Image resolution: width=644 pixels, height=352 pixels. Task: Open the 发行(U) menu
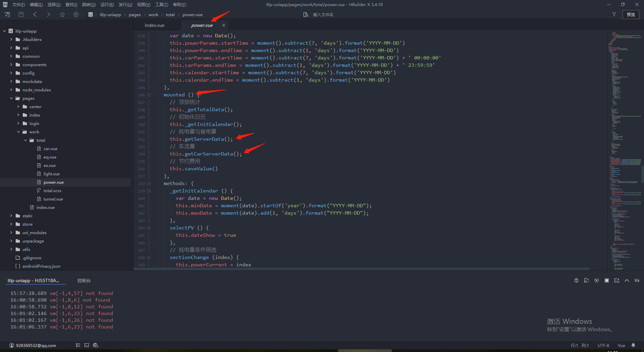[125, 5]
